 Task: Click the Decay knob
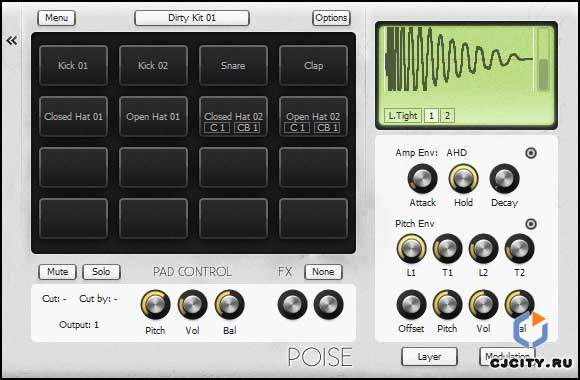pyautogui.click(x=504, y=179)
